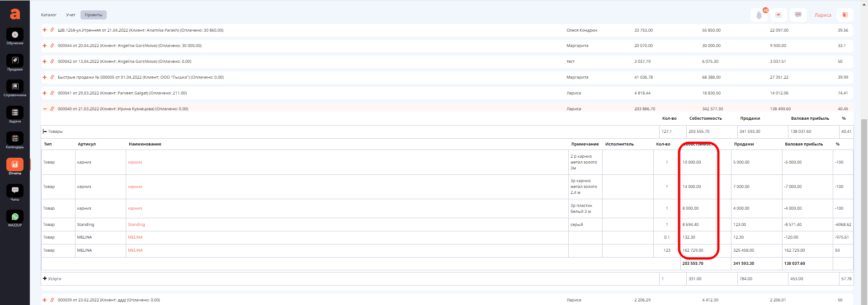
Task: Open the Календарь sidebar section
Action: tap(15, 141)
